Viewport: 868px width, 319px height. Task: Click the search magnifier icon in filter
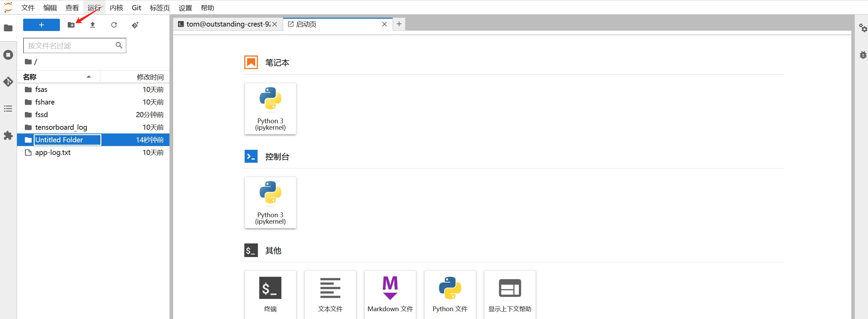coord(119,45)
